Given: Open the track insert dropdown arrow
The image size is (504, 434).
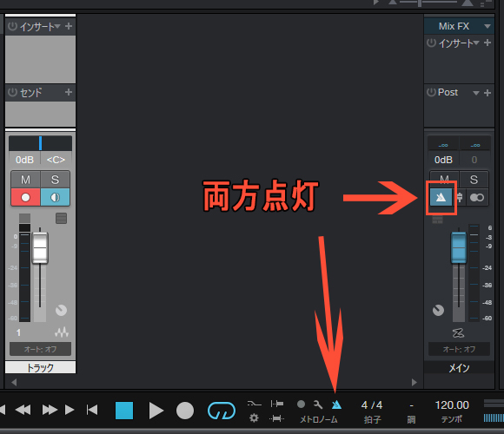Looking at the screenshot, I should (x=57, y=26).
